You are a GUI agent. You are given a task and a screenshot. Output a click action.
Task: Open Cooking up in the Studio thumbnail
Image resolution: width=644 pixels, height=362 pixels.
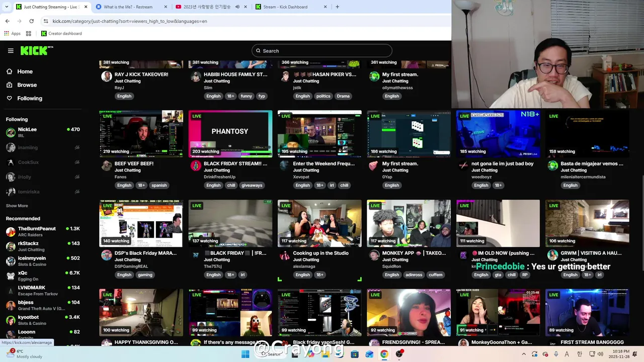pyautogui.click(x=319, y=223)
